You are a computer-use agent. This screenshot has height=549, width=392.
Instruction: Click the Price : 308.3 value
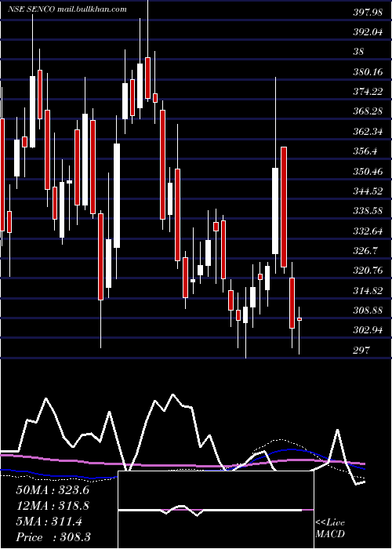[x=53, y=537]
